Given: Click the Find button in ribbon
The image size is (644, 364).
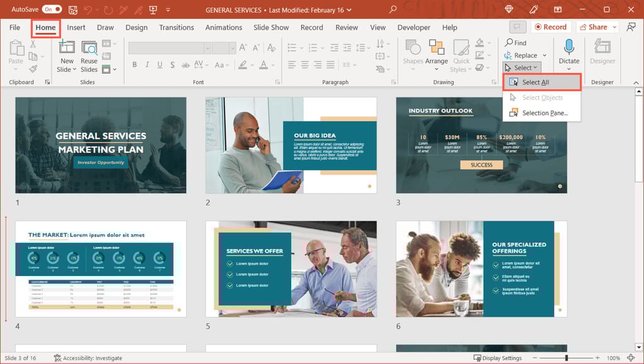Looking at the screenshot, I should [515, 43].
